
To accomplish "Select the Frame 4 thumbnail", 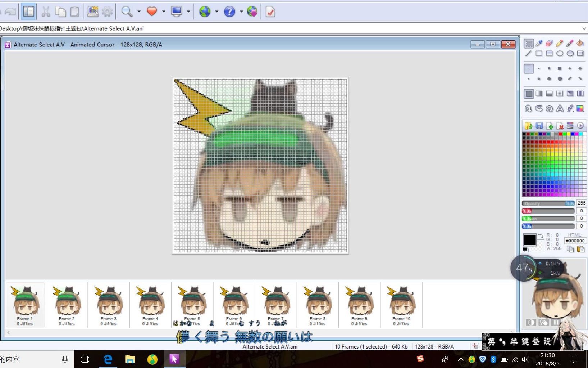I will tap(150, 305).
